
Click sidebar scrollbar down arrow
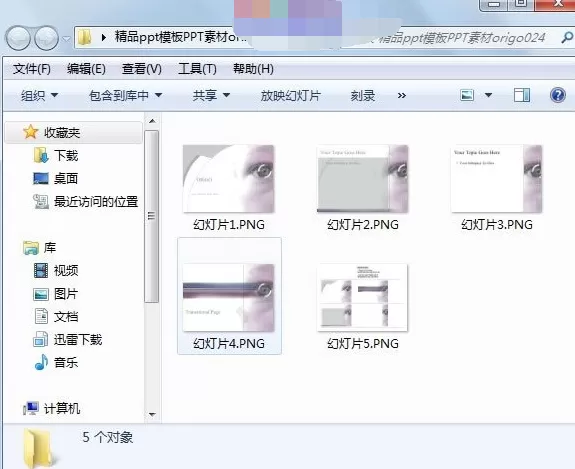(152, 415)
